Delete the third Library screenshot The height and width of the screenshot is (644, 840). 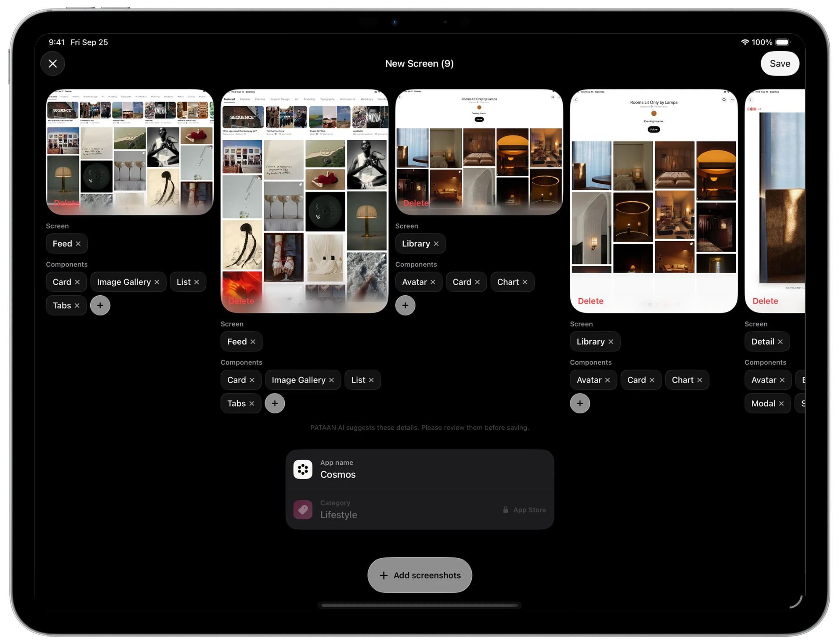tap(416, 203)
